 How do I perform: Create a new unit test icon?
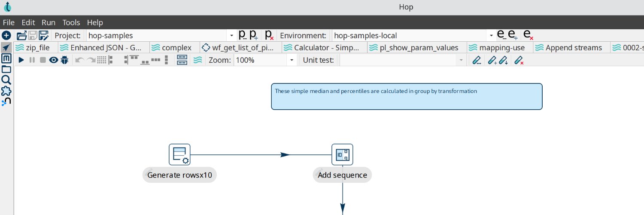click(493, 61)
